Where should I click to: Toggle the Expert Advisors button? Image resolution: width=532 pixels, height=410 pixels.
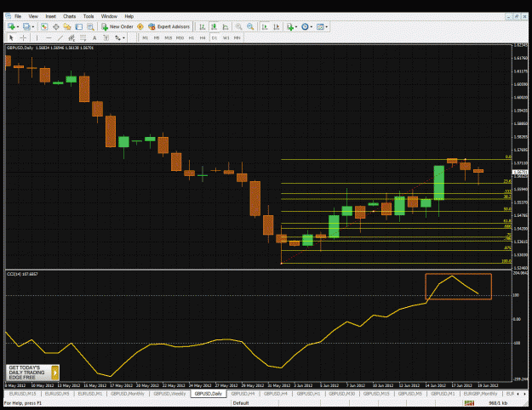[x=169, y=26]
